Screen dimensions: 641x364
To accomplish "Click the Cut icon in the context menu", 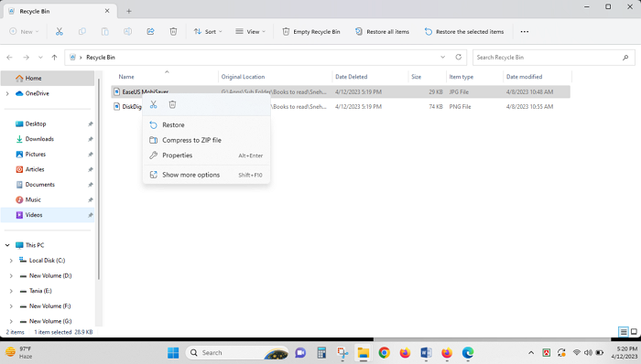I will tap(153, 105).
